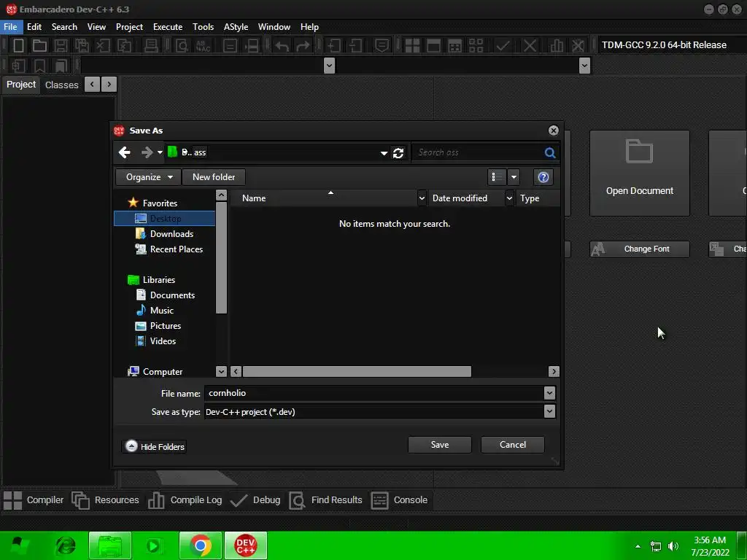747x560 pixels.
Task: Click the refresh icon in Save As address bar
Action: 398,153
